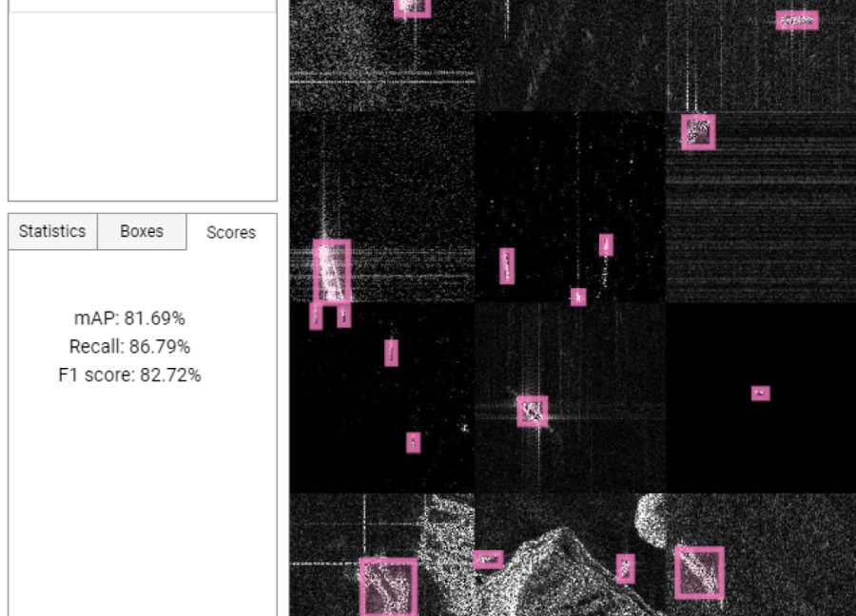The height and width of the screenshot is (616, 856).
Task: Click the mAP: 81.69% score text
Action: [132, 318]
